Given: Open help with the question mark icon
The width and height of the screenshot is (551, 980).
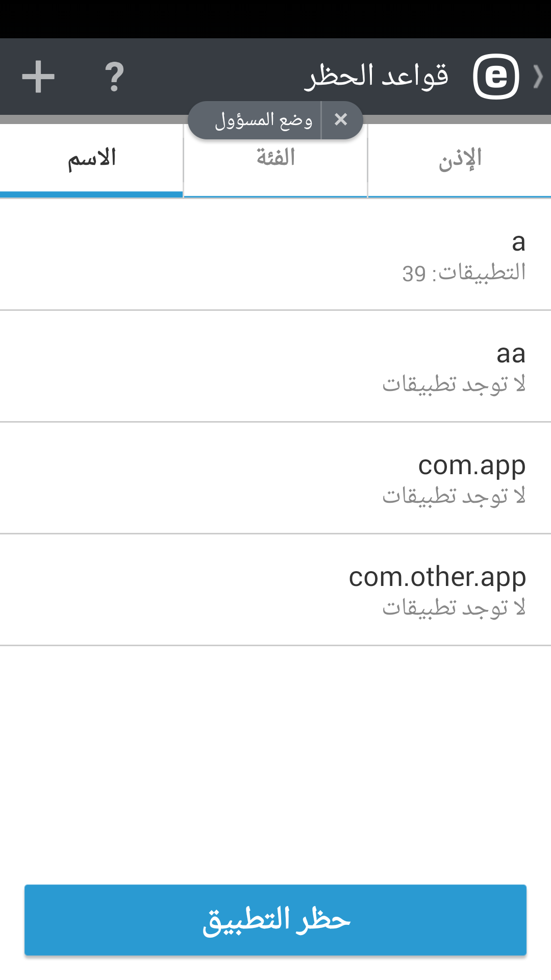Looking at the screenshot, I should [x=114, y=77].
